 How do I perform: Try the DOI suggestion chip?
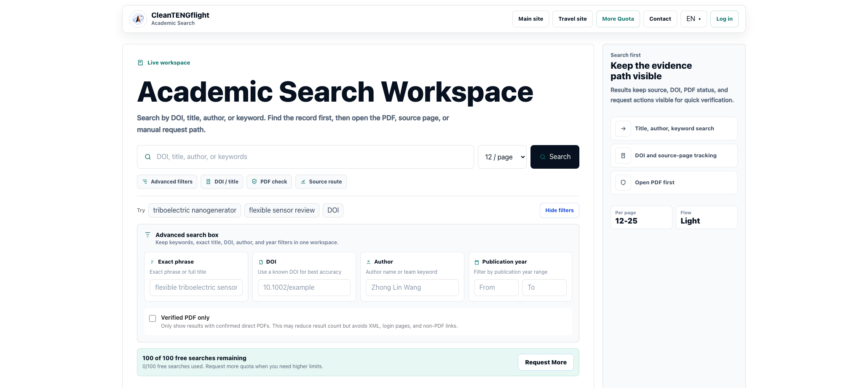pyautogui.click(x=333, y=210)
